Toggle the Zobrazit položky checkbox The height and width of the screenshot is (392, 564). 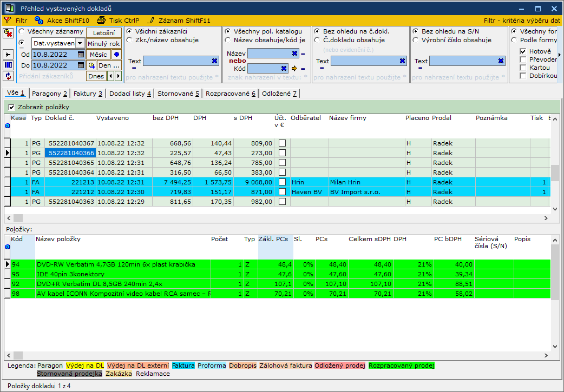pyautogui.click(x=12, y=107)
